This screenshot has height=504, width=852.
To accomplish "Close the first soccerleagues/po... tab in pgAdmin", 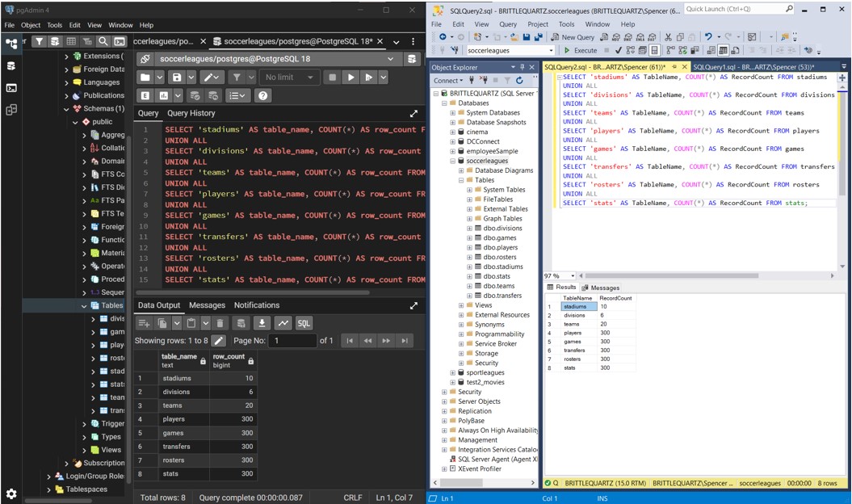I will click(204, 41).
